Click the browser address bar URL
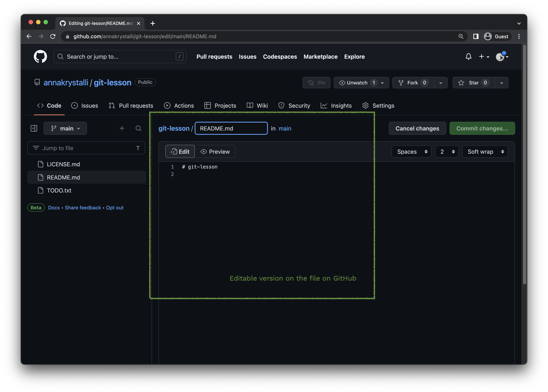 point(145,36)
